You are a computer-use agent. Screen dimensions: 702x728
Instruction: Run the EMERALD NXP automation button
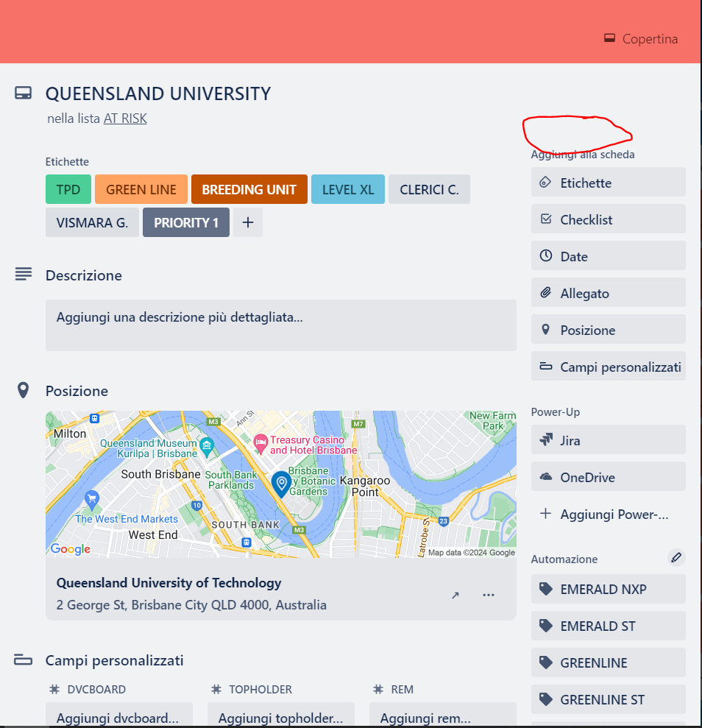click(x=609, y=589)
